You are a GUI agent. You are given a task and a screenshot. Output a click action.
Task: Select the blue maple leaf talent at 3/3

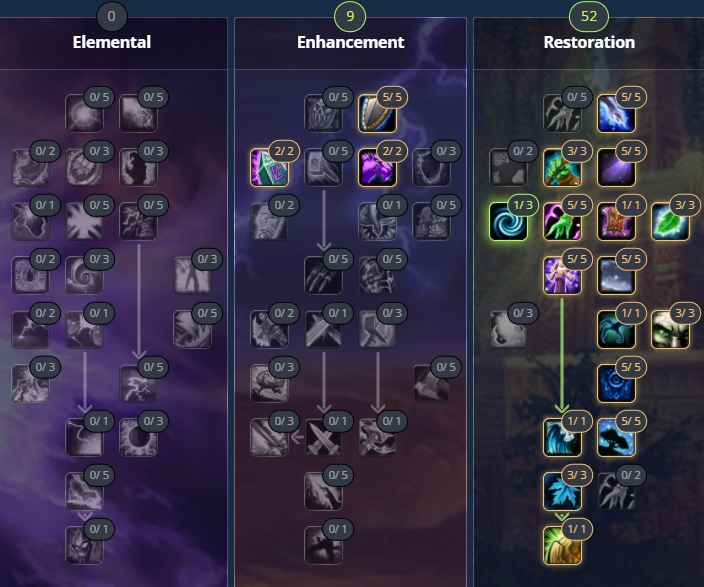(562, 491)
